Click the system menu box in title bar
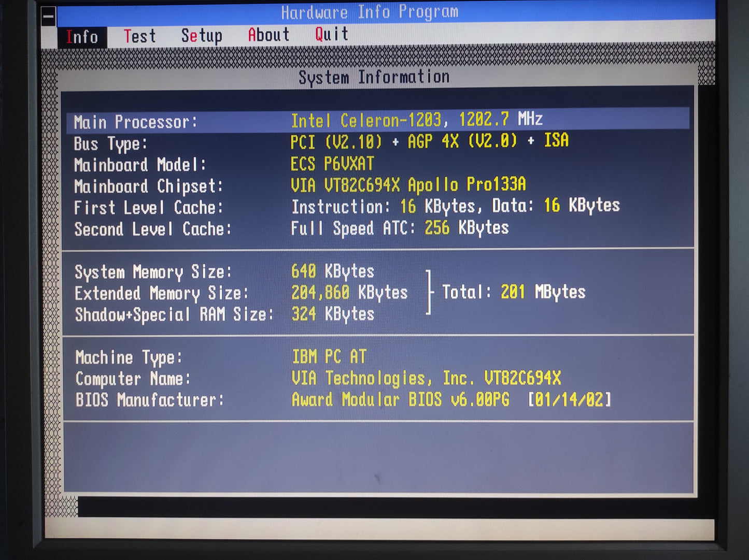The height and width of the screenshot is (560, 749). (48, 17)
